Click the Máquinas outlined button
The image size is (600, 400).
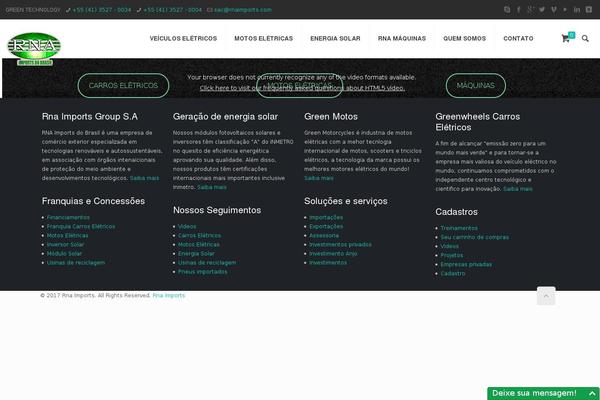point(476,85)
